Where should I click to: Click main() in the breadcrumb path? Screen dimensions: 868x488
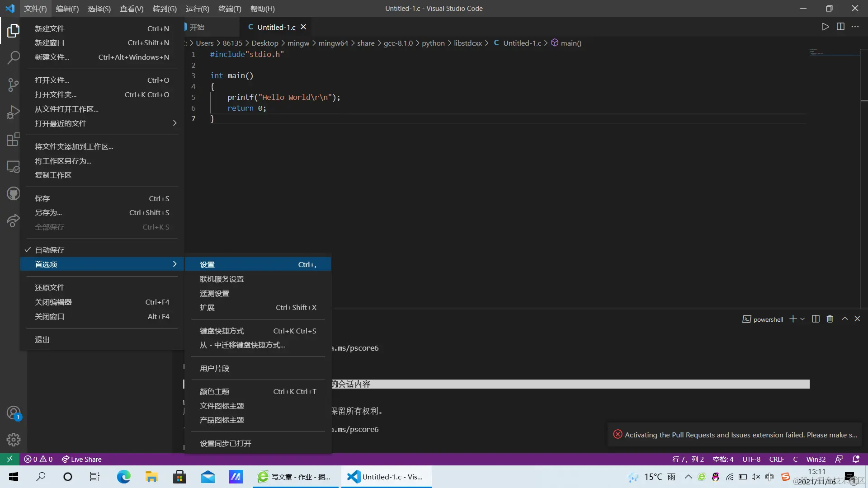571,43
